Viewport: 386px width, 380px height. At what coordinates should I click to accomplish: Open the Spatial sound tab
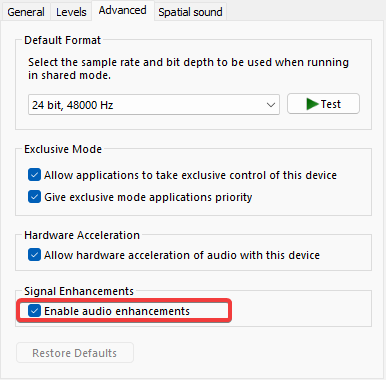pos(190,12)
